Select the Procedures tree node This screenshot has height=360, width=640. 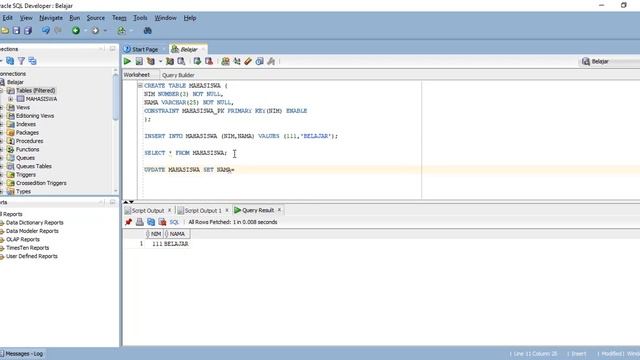pos(29,141)
